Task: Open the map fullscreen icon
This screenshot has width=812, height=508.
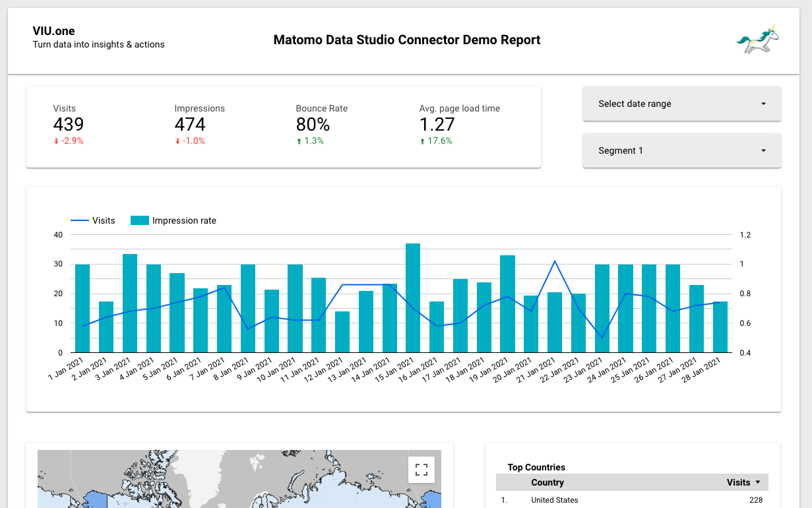Action: (x=421, y=469)
